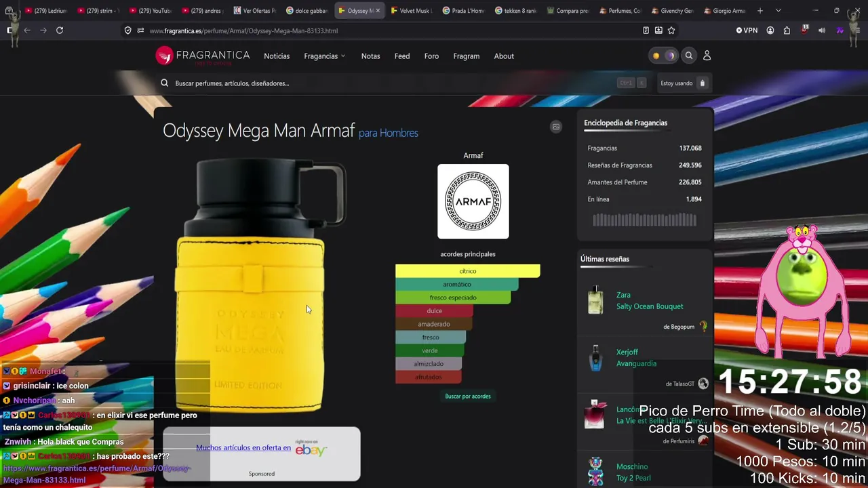Open the browser hamburger menu
The height and width of the screenshot is (488, 868).
coord(856,30)
